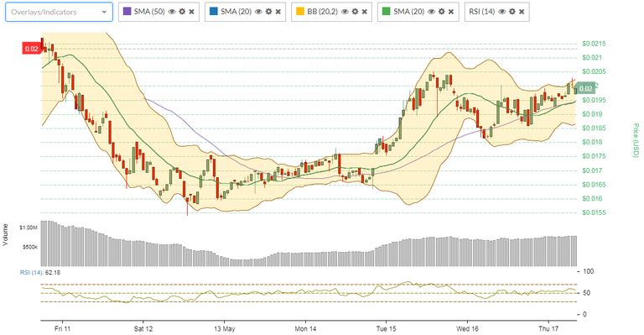Open the Overlays/Indicators dropdown

[x=59, y=12]
